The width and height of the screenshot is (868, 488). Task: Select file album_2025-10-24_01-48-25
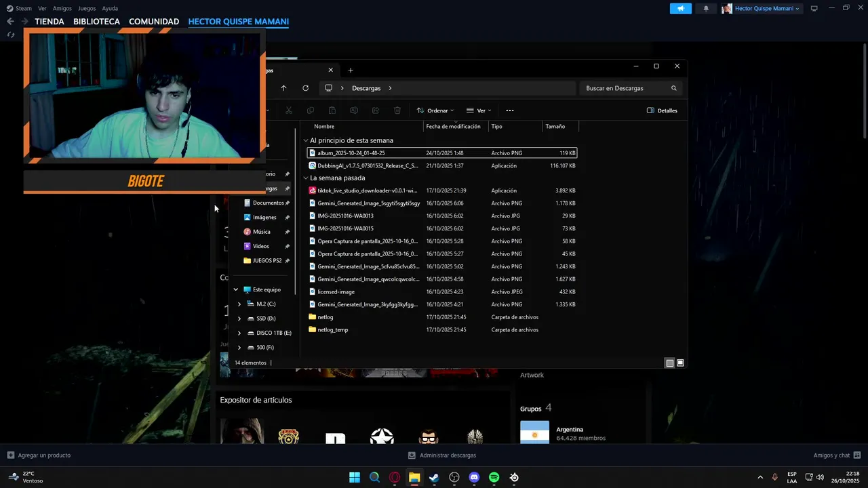tap(442, 153)
